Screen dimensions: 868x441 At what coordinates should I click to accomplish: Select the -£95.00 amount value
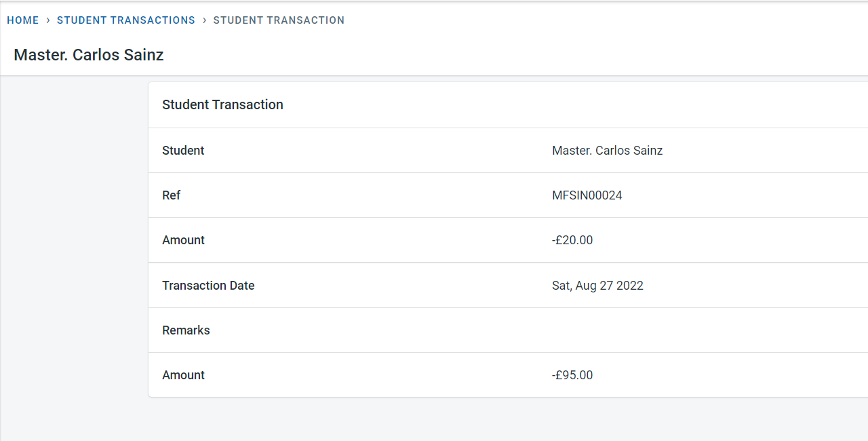572,375
